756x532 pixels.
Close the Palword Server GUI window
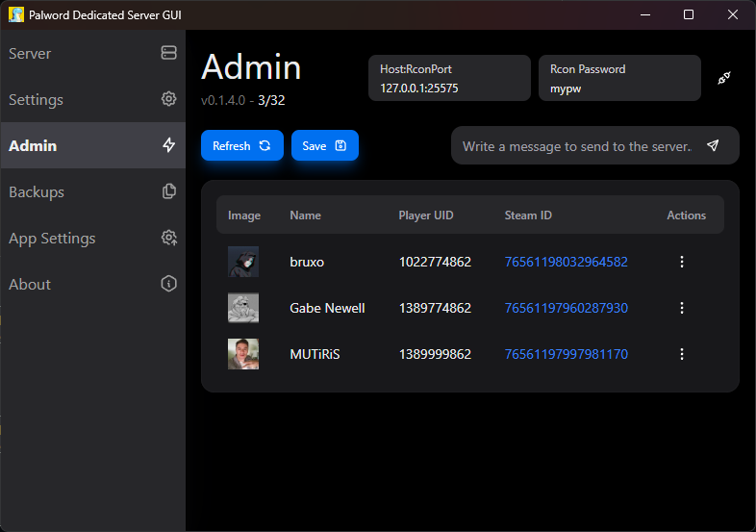click(x=732, y=14)
